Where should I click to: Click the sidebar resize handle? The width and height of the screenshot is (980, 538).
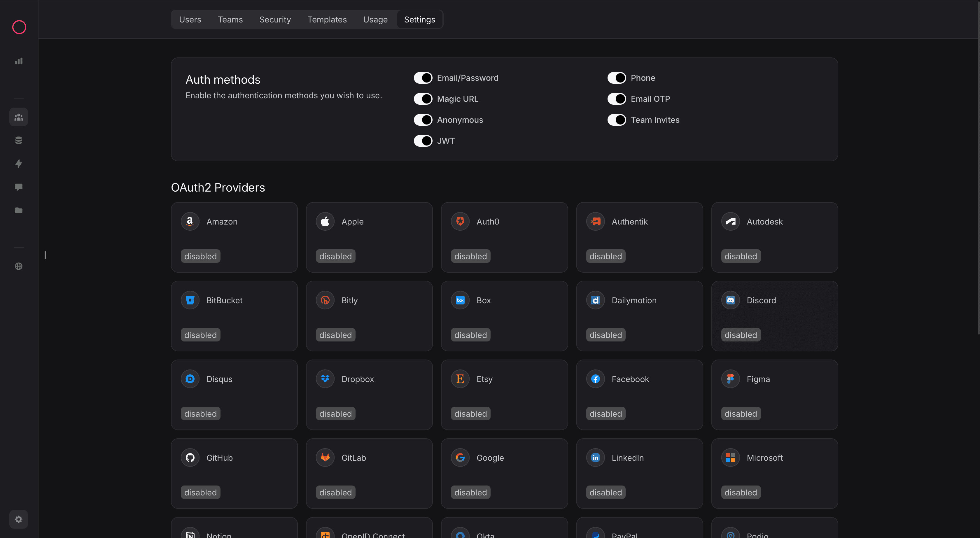point(45,255)
